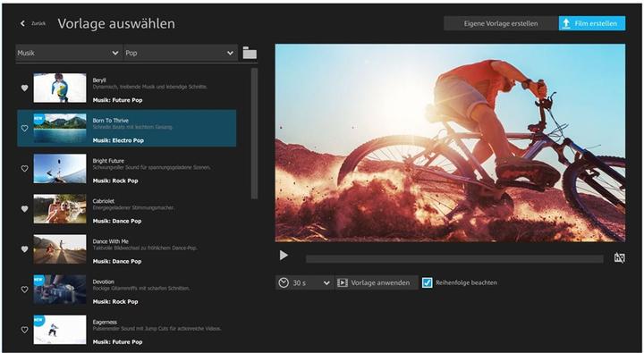Click the template list scrollbar
Screen dimensions: 644x353
254,133
